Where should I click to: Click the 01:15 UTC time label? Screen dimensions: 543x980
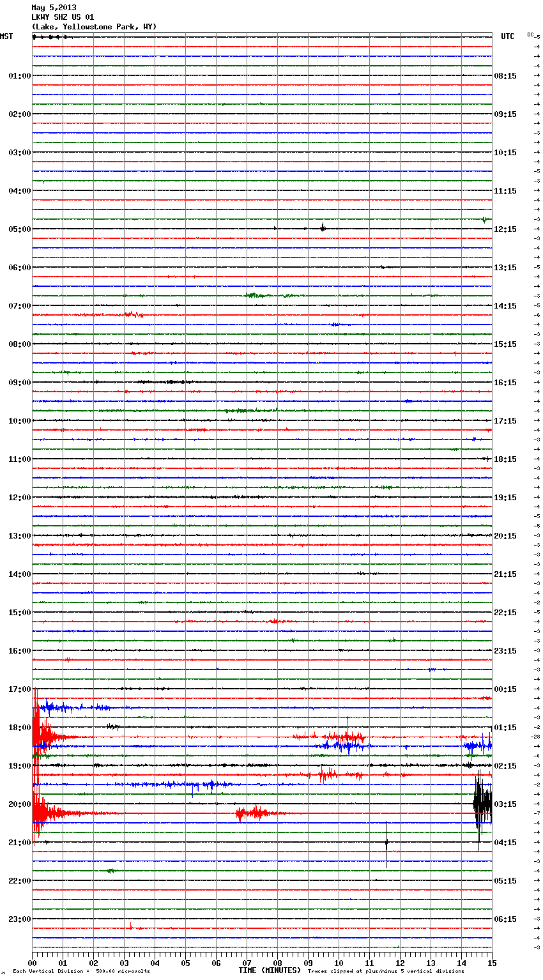coord(505,728)
